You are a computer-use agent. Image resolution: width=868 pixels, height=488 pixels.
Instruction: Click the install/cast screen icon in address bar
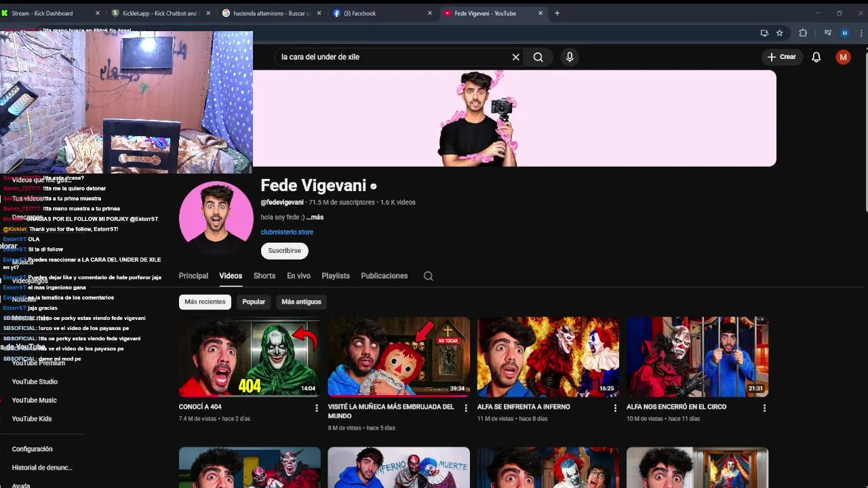(764, 33)
